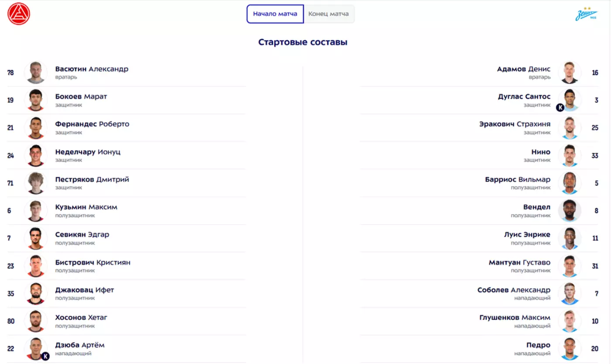Open Соболев Александр player name link
Viewport: 611px width, 364px height.
(x=514, y=290)
